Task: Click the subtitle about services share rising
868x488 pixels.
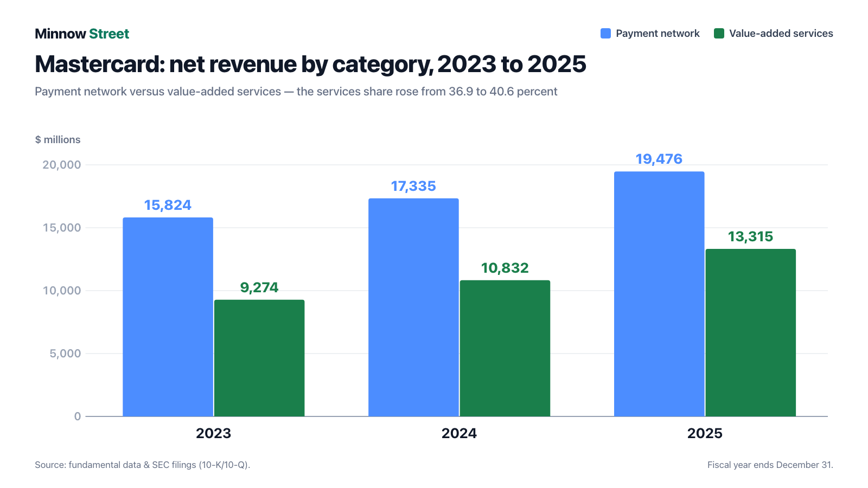Action: [296, 92]
